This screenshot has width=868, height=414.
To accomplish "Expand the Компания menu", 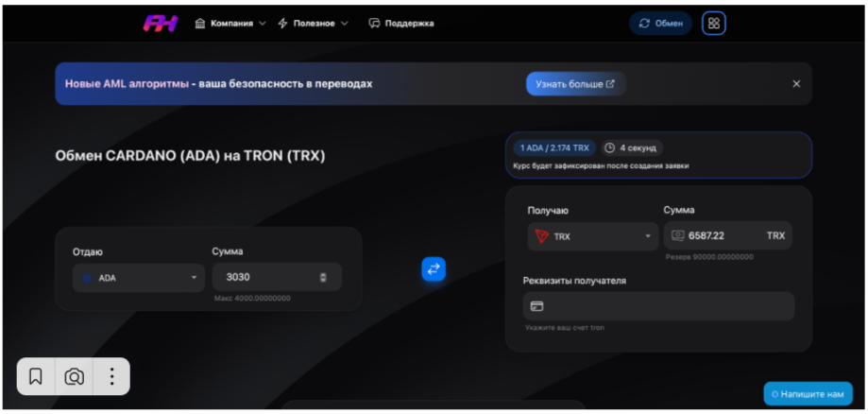I will (230, 24).
